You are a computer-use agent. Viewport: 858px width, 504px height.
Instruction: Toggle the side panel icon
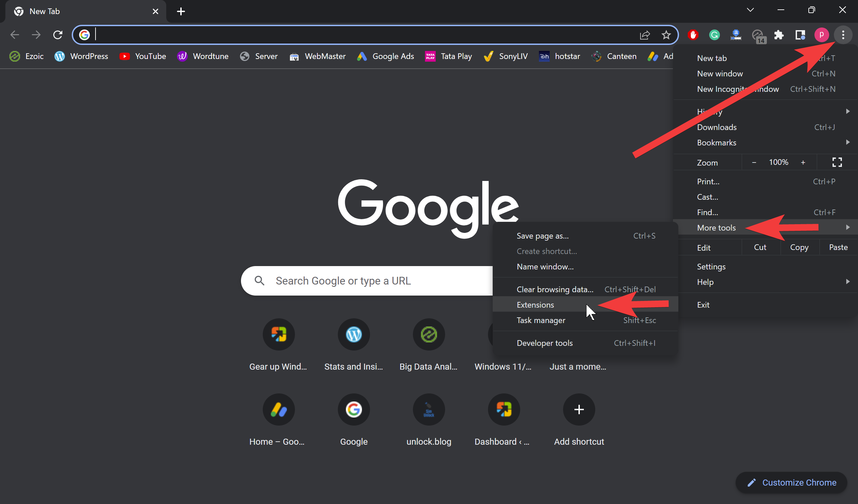(800, 35)
